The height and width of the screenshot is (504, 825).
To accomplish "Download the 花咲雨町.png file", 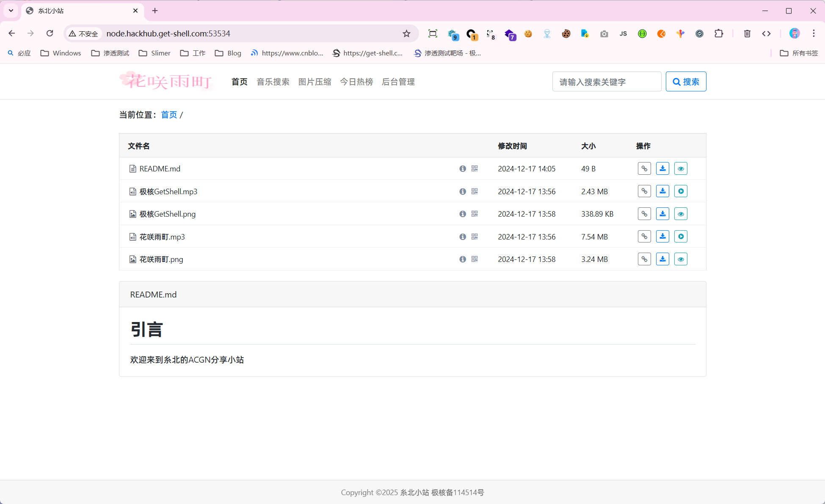I will click(x=662, y=259).
